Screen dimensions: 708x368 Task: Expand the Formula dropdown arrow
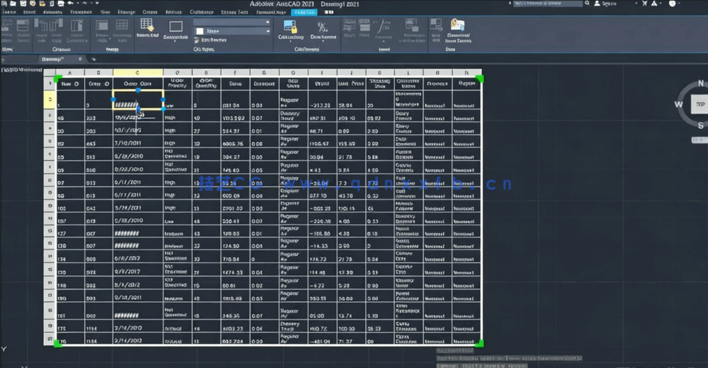coord(383,41)
